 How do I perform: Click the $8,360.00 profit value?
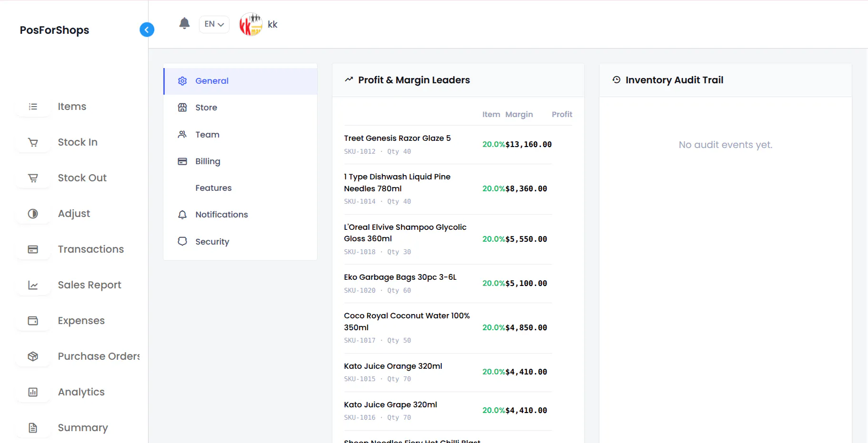click(526, 188)
